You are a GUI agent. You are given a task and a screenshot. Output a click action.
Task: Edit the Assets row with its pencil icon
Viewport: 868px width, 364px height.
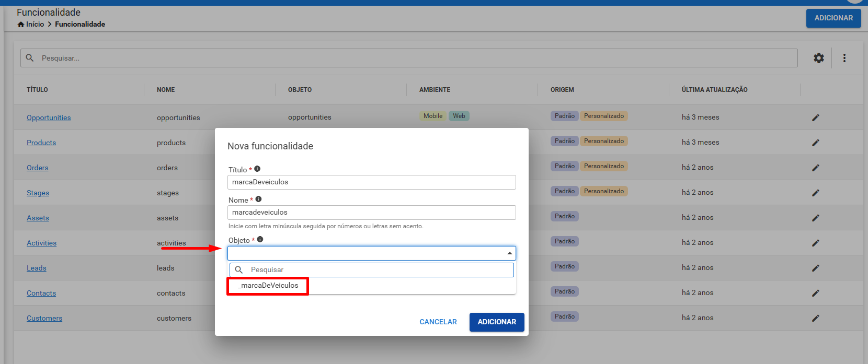816,218
